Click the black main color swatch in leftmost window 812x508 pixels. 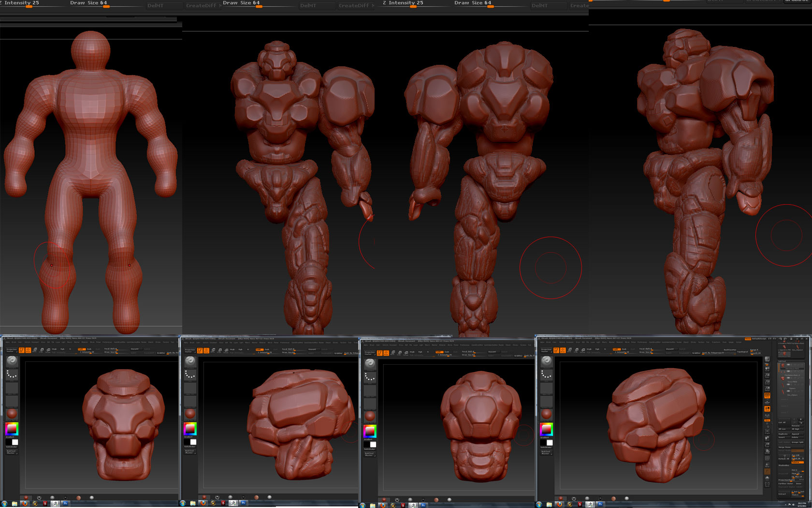9,442
